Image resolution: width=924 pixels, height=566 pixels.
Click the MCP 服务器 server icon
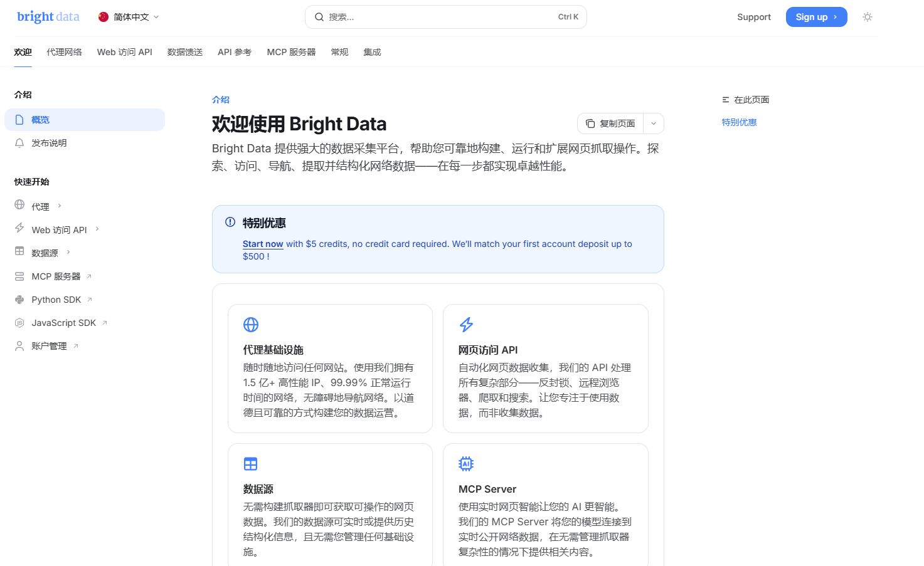coord(19,276)
